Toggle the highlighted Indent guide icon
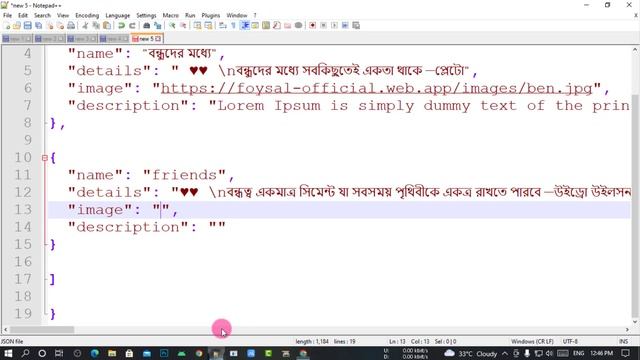Viewport: 640px width, 360px height. [x=245, y=26]
